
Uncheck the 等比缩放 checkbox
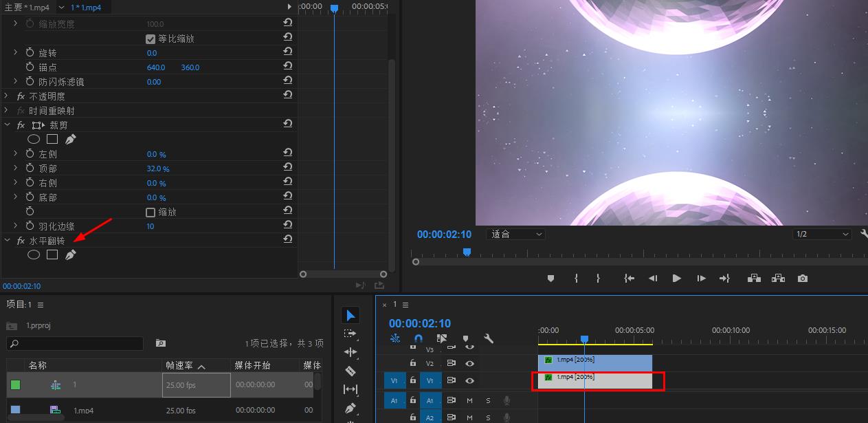click(x=151, y=39)
